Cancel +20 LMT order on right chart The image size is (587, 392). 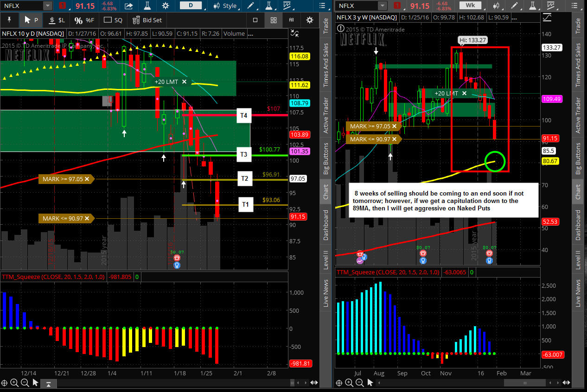click(x=464, y=93)
